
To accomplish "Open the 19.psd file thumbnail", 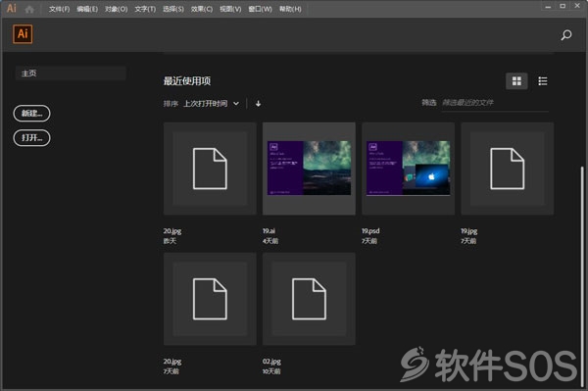I will (408, 169).
